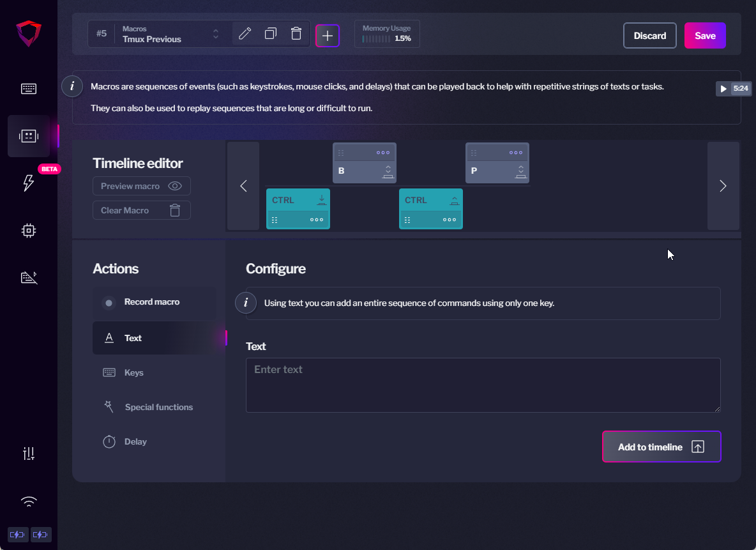Grab the drag handle of B step
The width and height of the screenshot is (756, 550).
pos(341,153)
